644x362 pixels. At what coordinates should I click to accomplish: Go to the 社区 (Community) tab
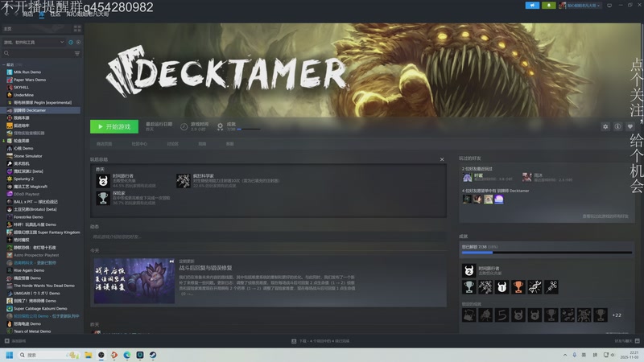pos(56,14)
